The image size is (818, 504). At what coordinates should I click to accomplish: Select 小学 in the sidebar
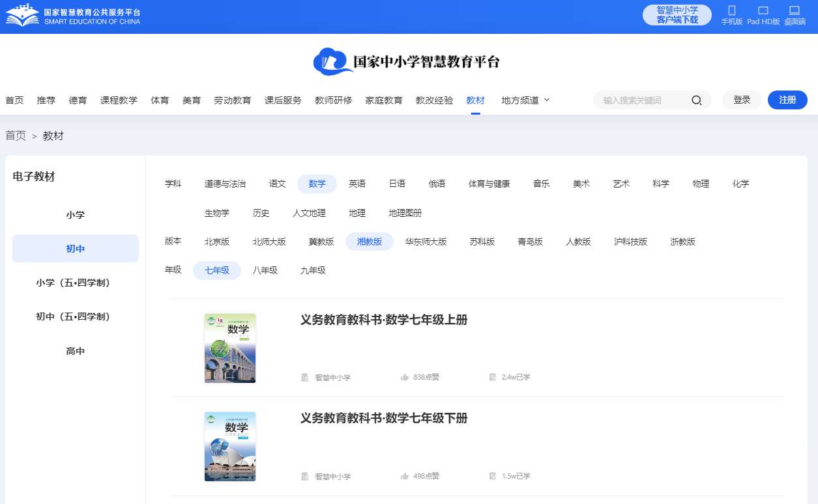point(76,215)
